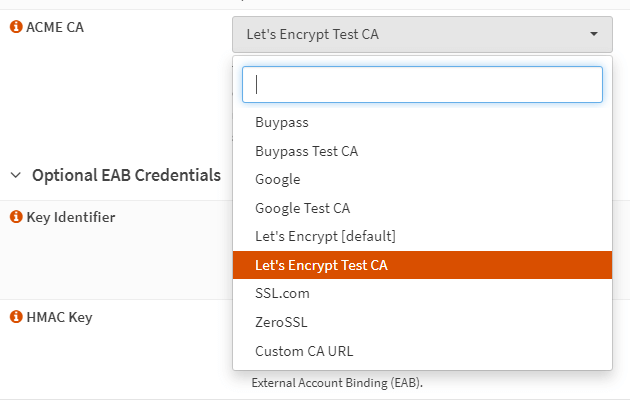Collapse section using Optional EAB Credentials chevron

tap(16, 175)
